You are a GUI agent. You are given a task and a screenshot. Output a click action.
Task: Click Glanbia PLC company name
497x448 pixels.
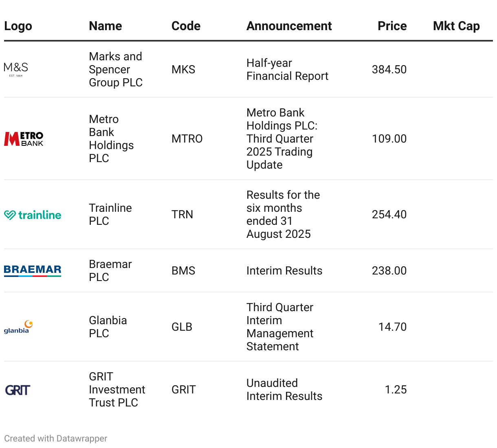coord(108,327)
